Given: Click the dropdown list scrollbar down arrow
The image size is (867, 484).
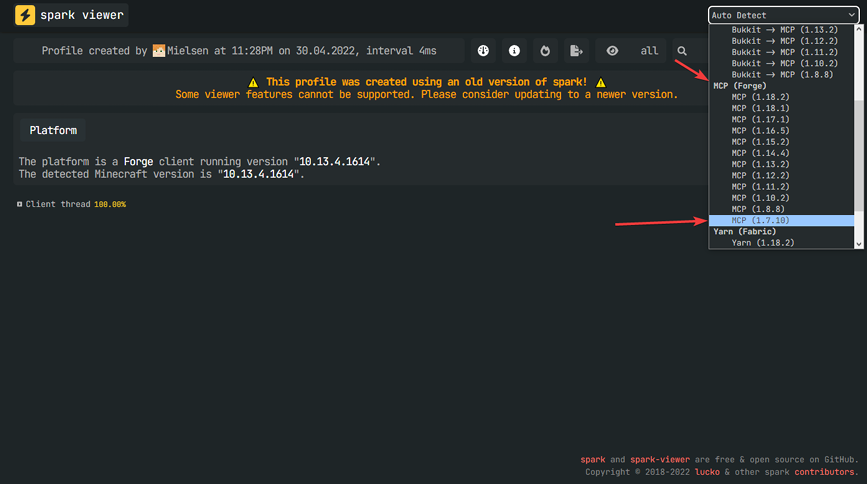Looking at the screenshot, I should click(858, 243).
